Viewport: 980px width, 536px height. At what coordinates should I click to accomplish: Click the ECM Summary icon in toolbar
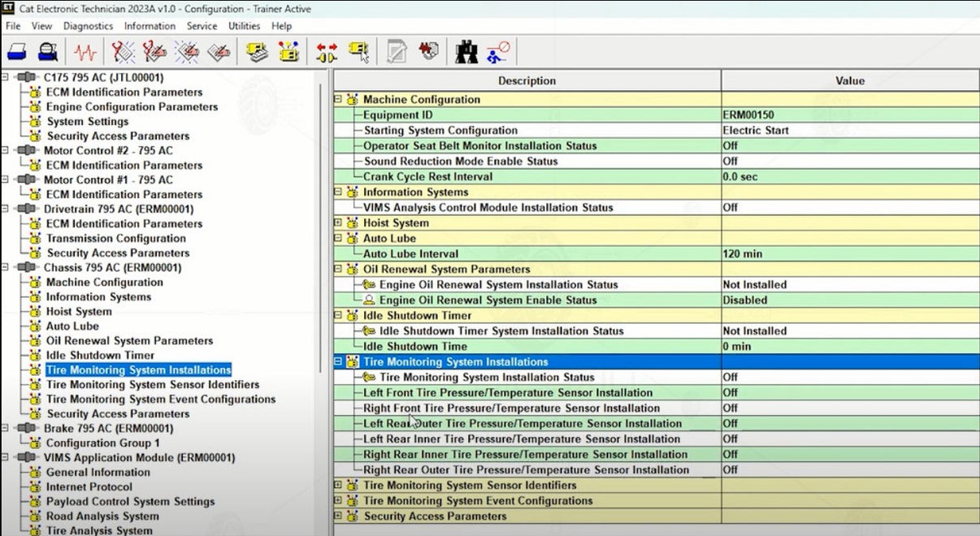[258, 53]
